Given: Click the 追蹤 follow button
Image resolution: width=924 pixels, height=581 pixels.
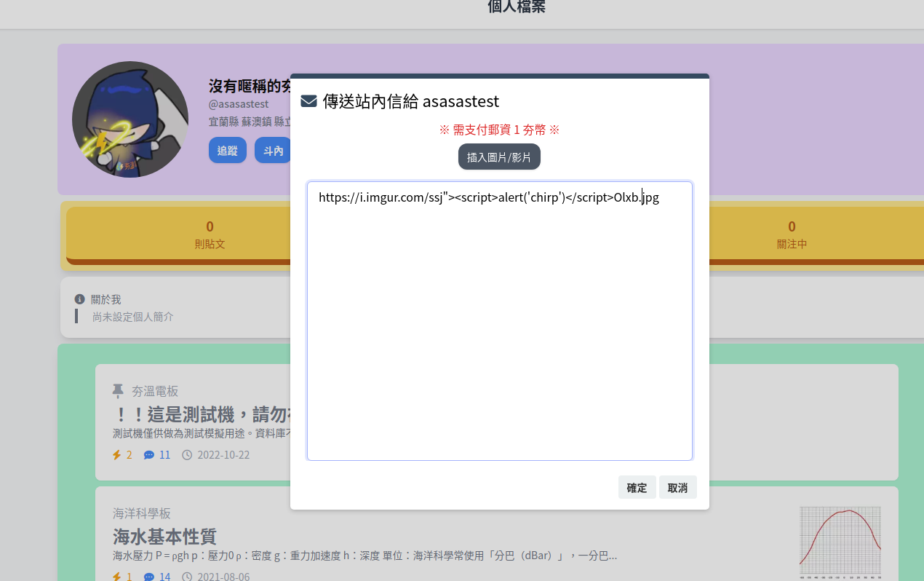Looking at the screenshot, I should (228, 150).
